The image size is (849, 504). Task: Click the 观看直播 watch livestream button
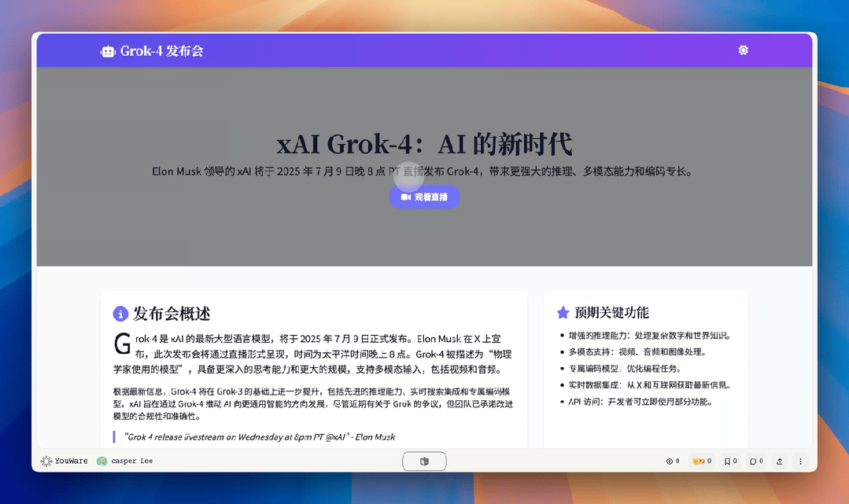(x=425, y=197)
